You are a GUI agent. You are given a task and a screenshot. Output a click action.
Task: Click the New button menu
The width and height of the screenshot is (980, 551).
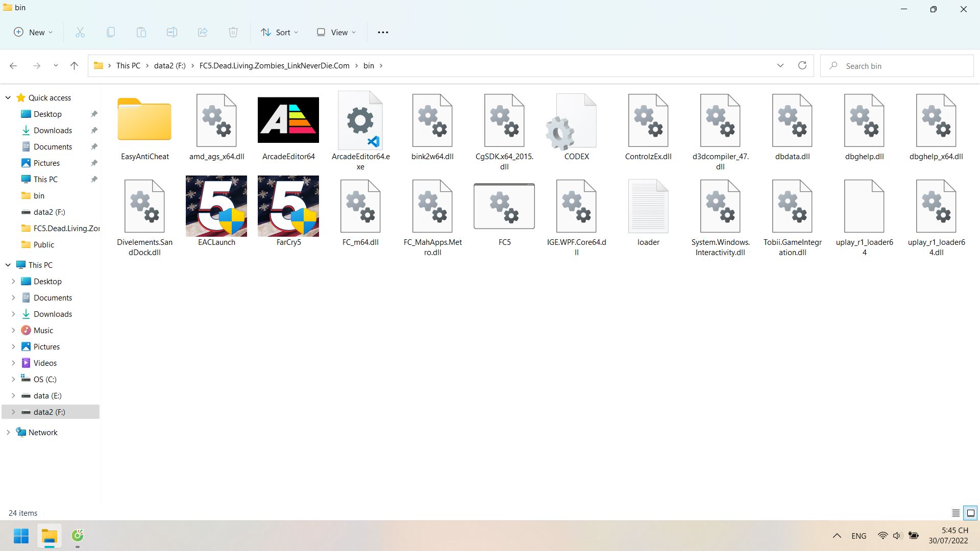coord(33,32)
